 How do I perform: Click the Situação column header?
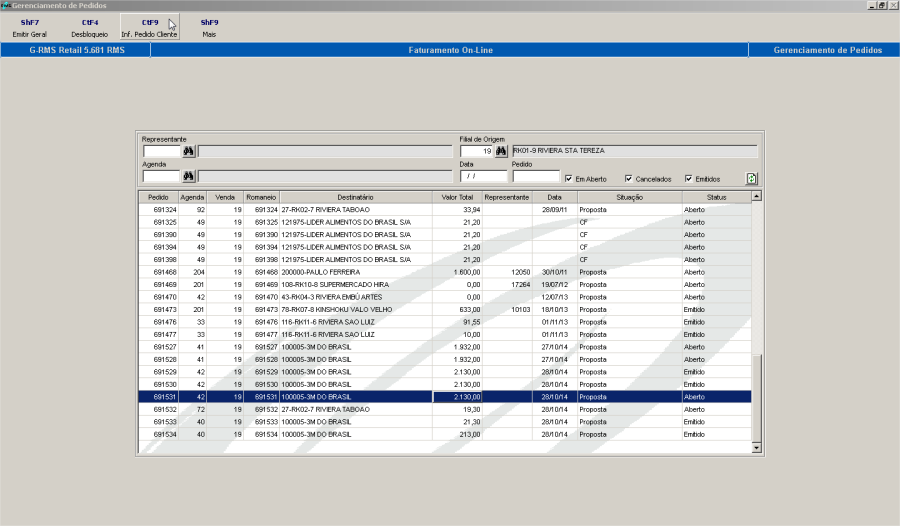(x=630, y=197)
